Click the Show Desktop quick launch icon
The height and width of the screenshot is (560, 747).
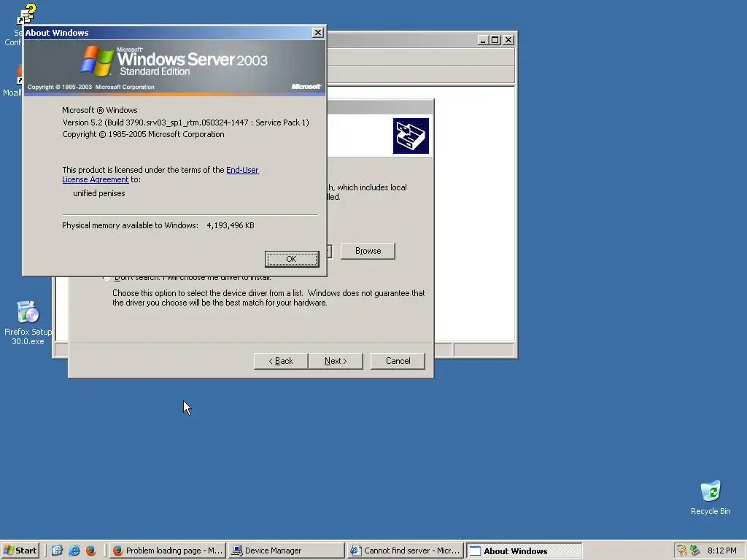(57, 551)
